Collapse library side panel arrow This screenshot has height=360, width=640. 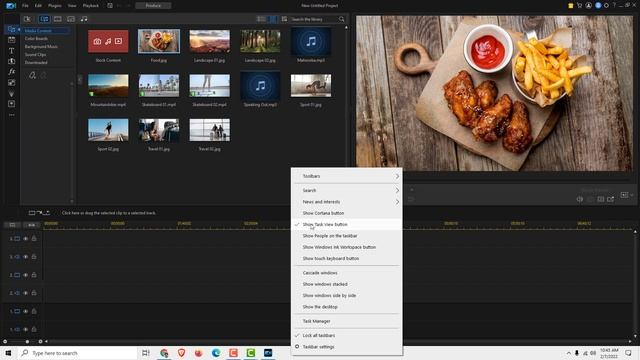pos(80,79)
